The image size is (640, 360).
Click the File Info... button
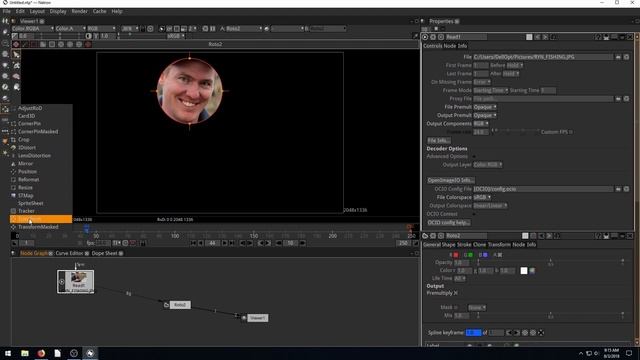click(x=438, y=140)
